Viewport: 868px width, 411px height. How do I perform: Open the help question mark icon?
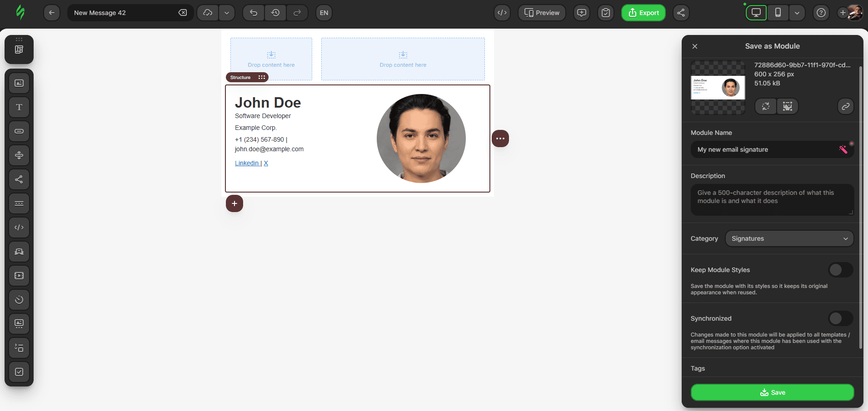(821, 13)
